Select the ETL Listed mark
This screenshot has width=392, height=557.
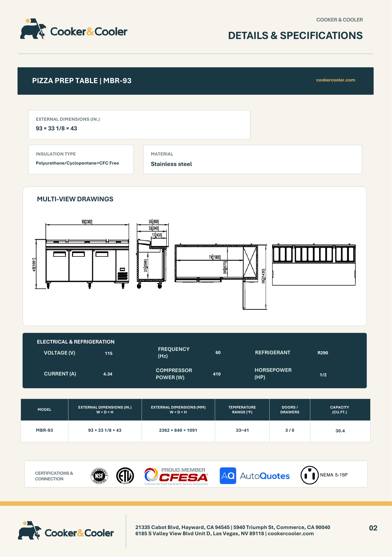point(125,476)
